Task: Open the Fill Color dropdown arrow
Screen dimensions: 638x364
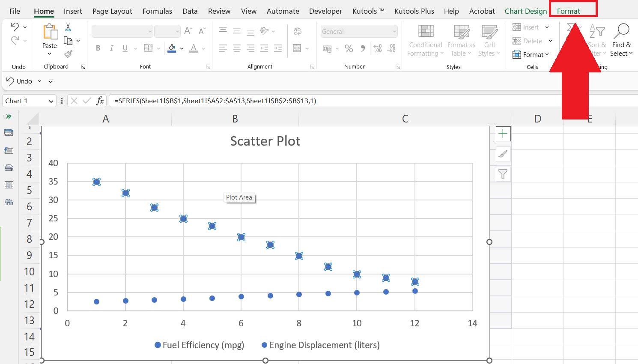Action: (x=182, y=48)
